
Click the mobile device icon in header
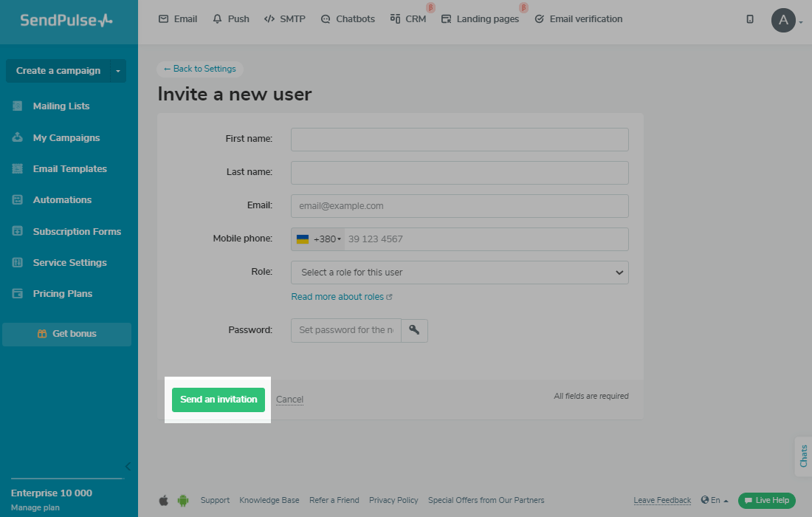click(750, 19)
